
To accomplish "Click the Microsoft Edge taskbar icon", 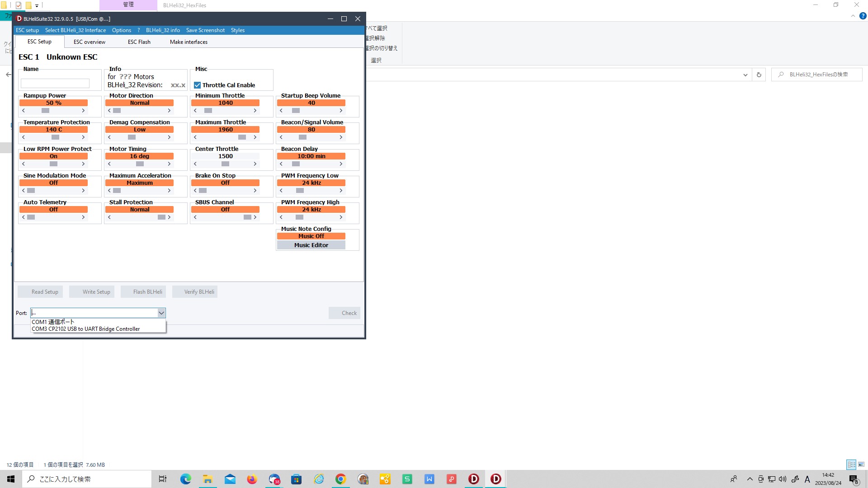I will (185, 479).
